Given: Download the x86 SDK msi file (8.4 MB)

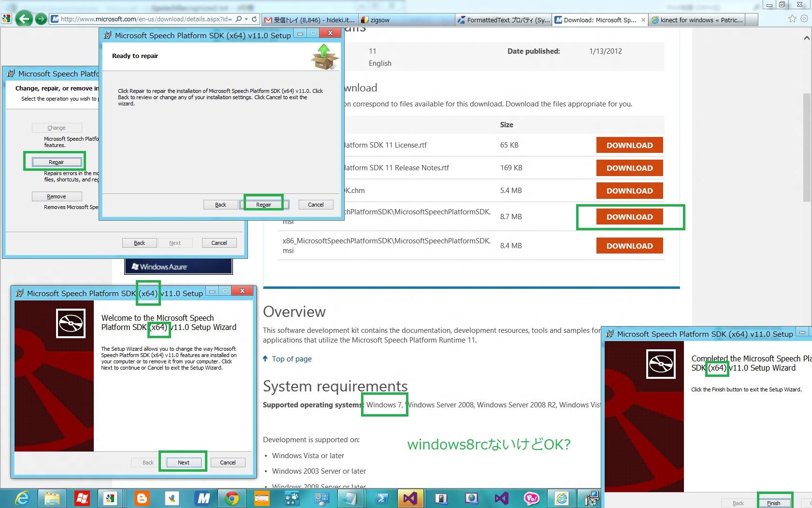Looking at the screenshot, I should point(629,246).
